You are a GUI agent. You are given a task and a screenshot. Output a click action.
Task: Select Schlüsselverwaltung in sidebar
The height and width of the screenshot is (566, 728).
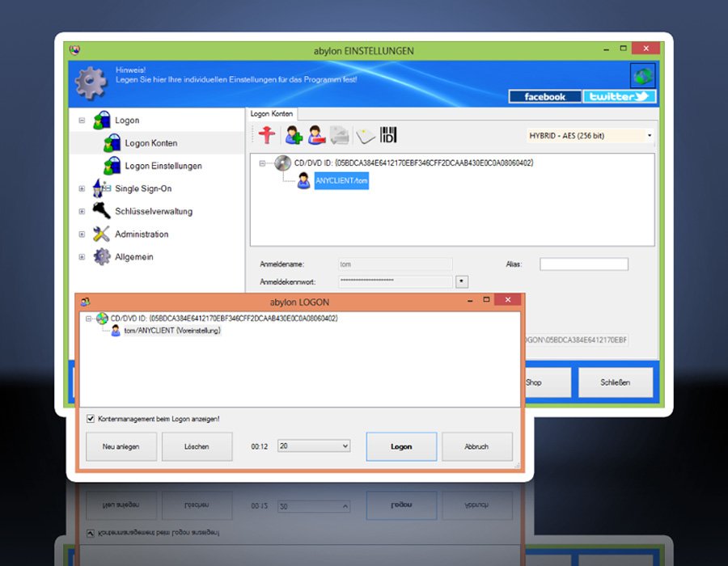click(x=154, y=211)
